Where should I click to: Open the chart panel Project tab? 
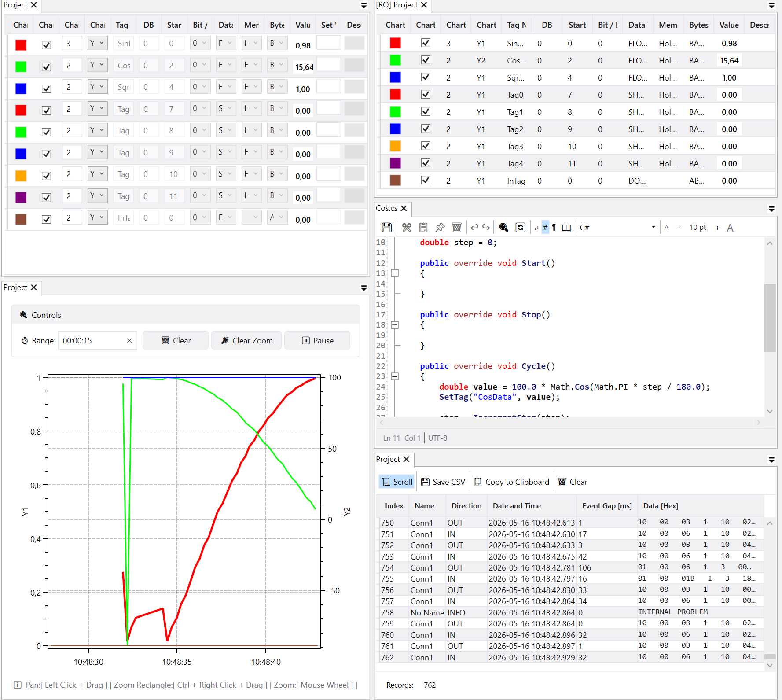(x=16, y=287)
